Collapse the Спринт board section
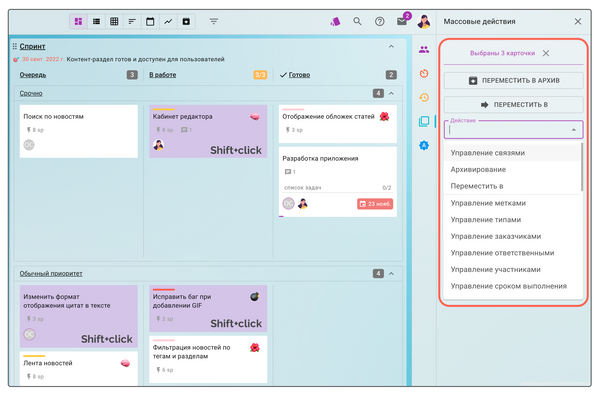Viewport: 600px width, 395px height. tap(391, 46)
